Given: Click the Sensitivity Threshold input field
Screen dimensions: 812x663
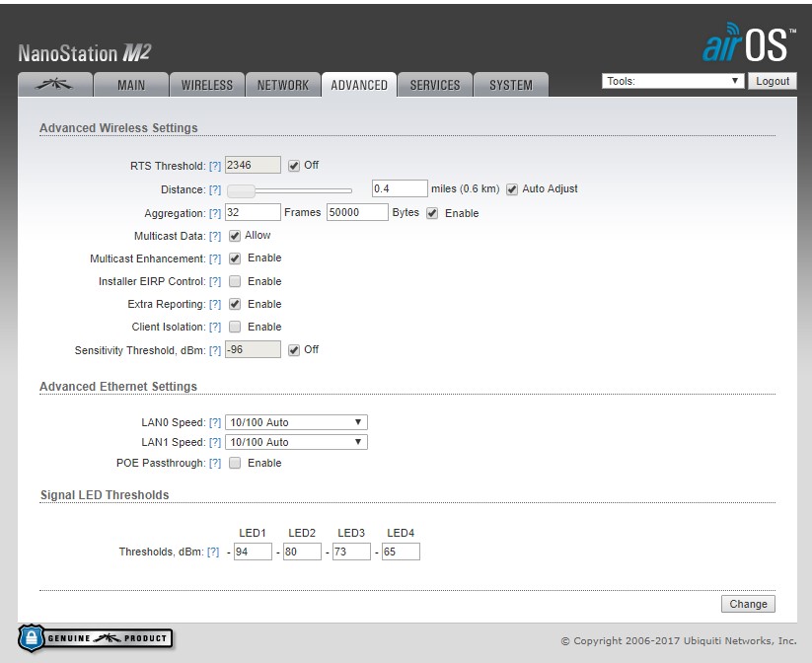Looking at the screenshot, I should click(x=253, y=349).
